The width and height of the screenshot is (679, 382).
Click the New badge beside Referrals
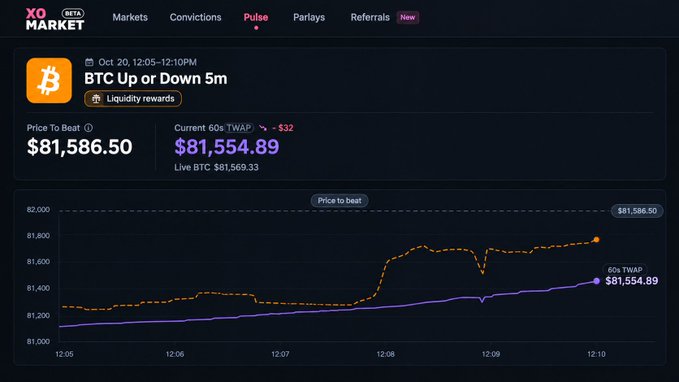pyautogui.click(x=407, y=17)
